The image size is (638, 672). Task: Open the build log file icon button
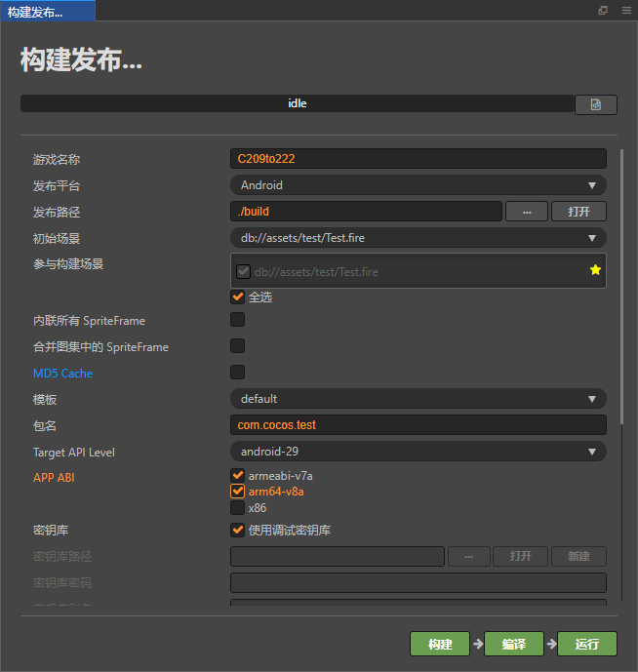coord(595,104)
